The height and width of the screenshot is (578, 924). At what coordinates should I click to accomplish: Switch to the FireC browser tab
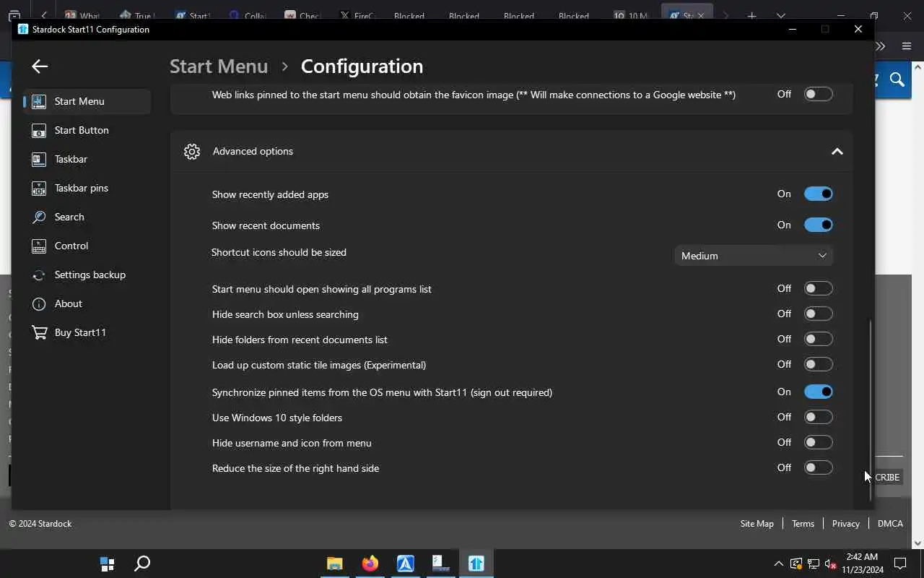(359, 15)
